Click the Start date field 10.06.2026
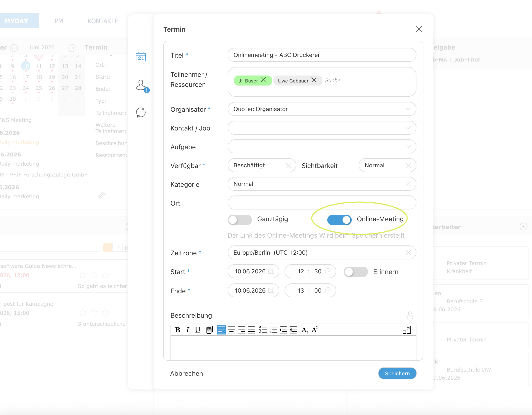This screenshot has width=532, height=415. coord(253,271)
